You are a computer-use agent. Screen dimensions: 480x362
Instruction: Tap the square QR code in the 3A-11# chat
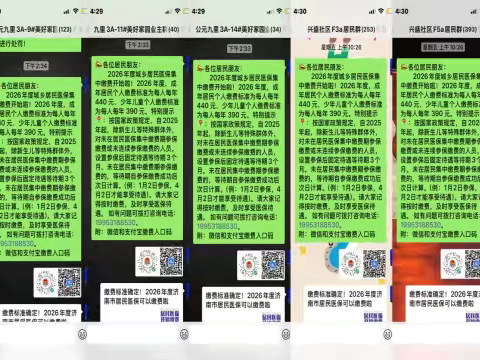pyautogui.click(x=171, y=261)
